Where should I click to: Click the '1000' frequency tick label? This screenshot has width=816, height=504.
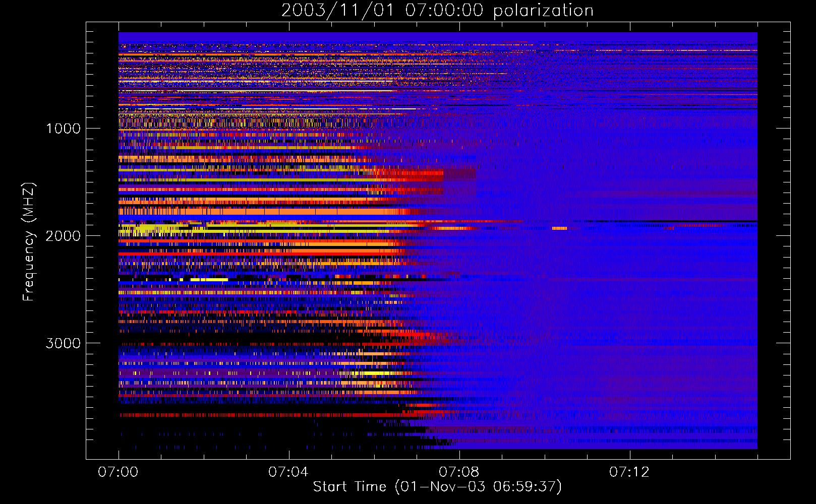click(63, 128)
